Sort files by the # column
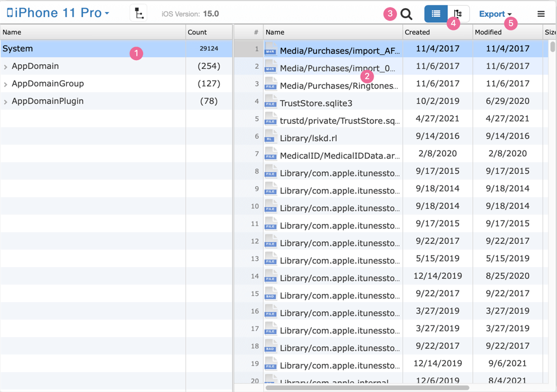This screenshot has width=557, height=392. tap(249, 32)
